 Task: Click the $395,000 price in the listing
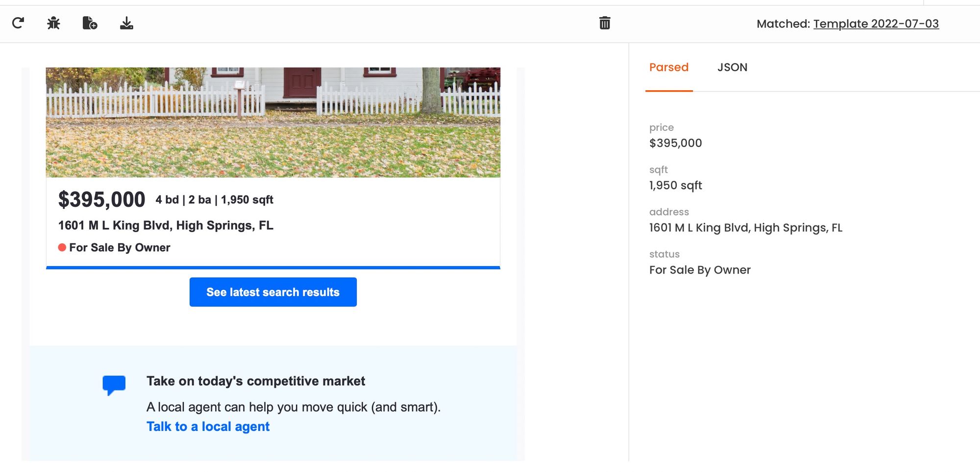(x=101, y=199)
